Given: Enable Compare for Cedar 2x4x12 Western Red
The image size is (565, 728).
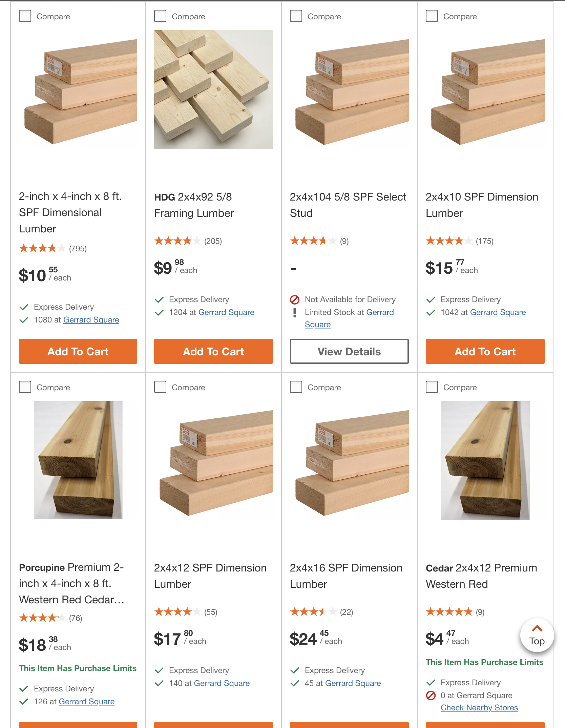Looking at the screenshot, I should [432, 387].
